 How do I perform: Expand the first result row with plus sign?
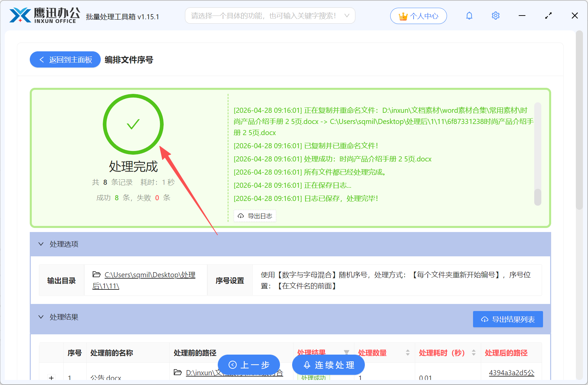(51, 378)
